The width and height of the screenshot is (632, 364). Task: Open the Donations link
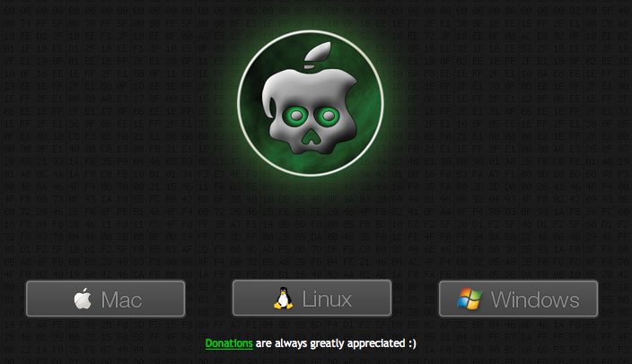(x=229, y=343)
